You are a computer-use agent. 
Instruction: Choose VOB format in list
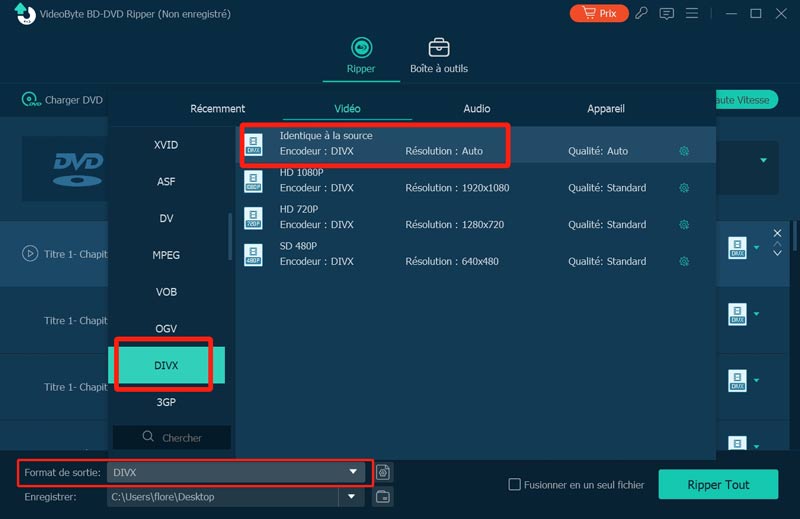coord(166,292)
